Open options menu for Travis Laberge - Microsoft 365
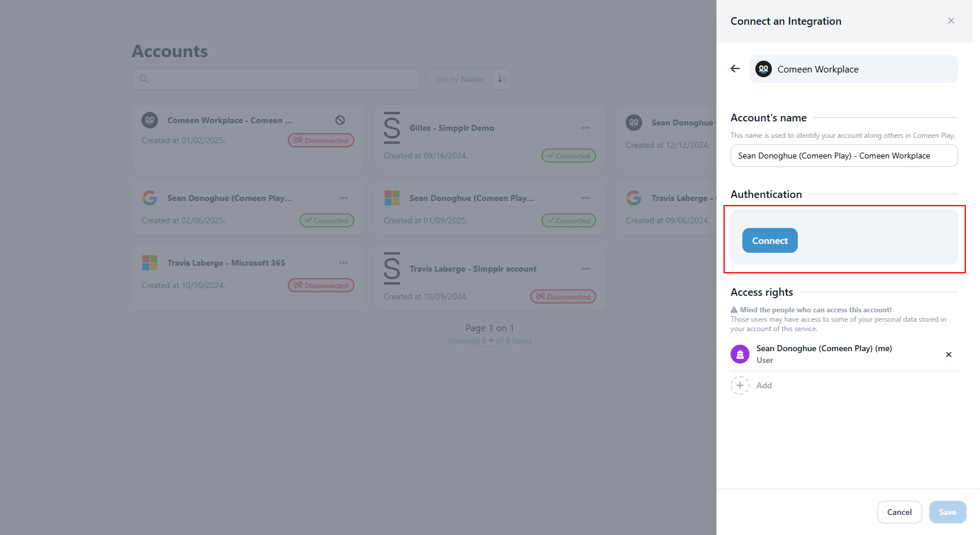The width and height of the screenshot is (980, 535). pyautogui.click(x=344, y=263)
